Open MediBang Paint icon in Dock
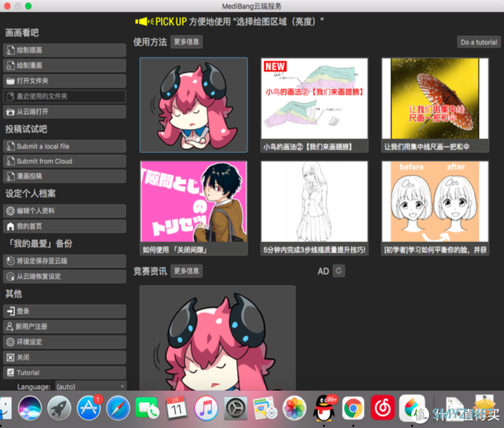The width and height of the screenshot is (504, 428). point(412,409)
